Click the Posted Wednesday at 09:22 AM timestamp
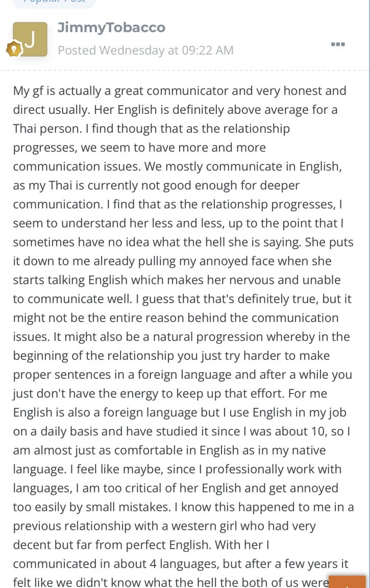Screen dimensions: 370x588 pyautogui.click(x=145, y=50)
